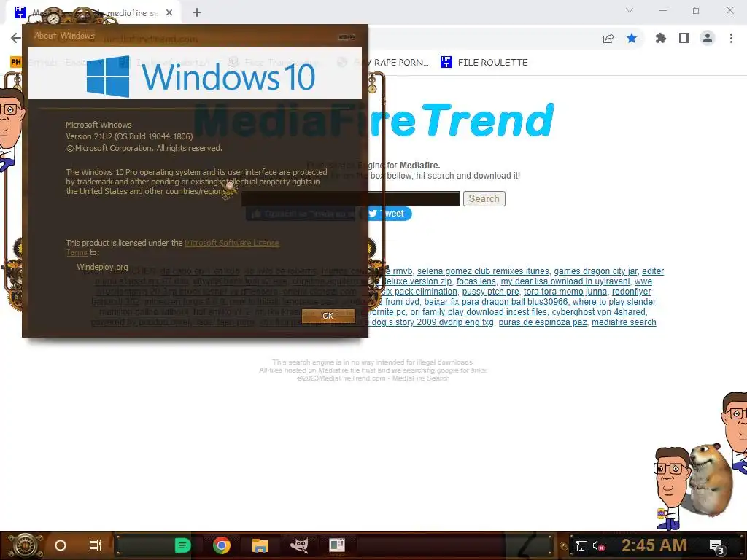
Task: Open Chrome's tab search chevron
Action: (630, 10)
